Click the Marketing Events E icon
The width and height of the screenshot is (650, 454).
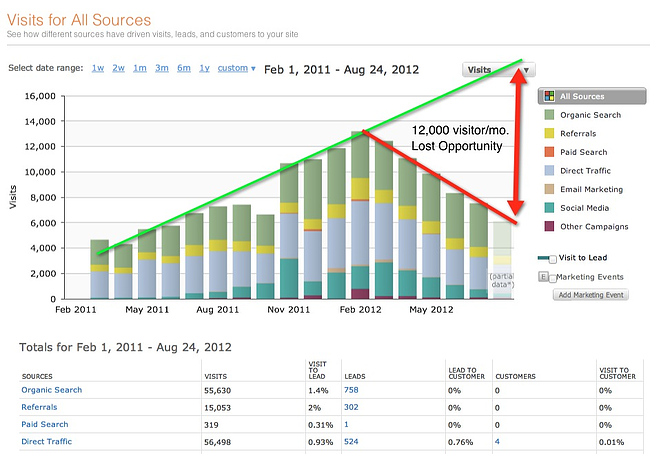(x=543, y=277)
